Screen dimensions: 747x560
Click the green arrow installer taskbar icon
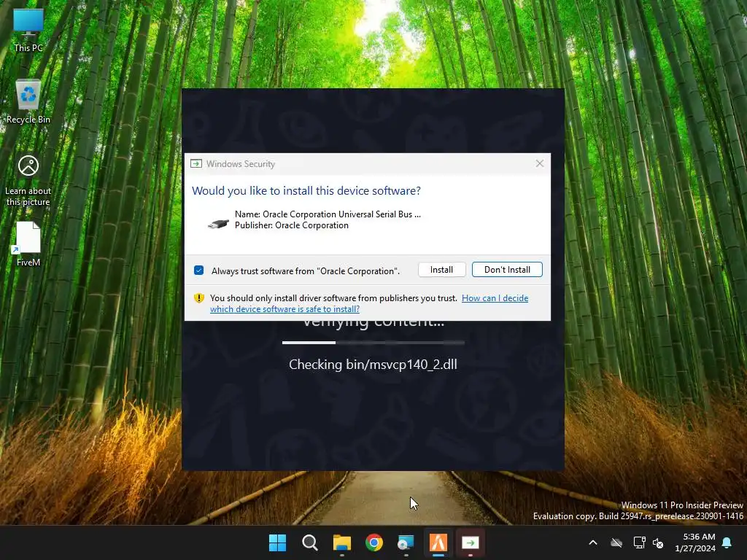click(x=471, y=542)
